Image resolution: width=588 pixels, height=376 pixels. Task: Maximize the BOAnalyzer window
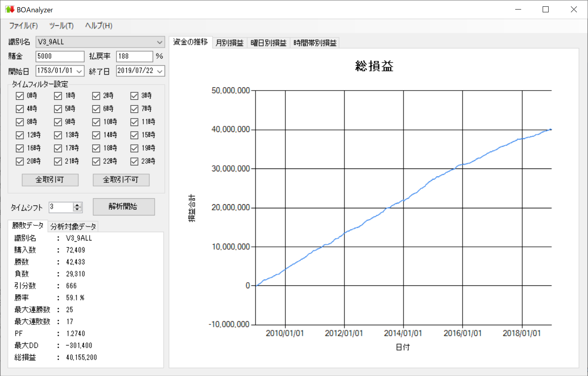[546, 10]
